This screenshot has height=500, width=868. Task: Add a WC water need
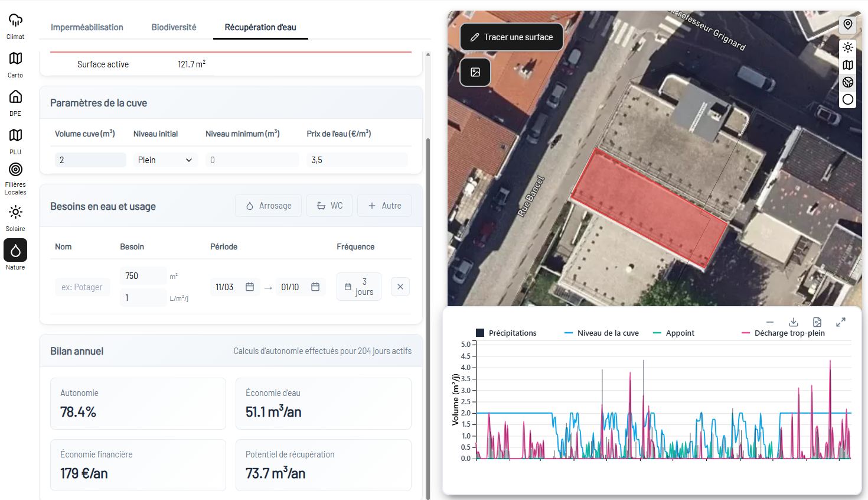tap(329, 206)
